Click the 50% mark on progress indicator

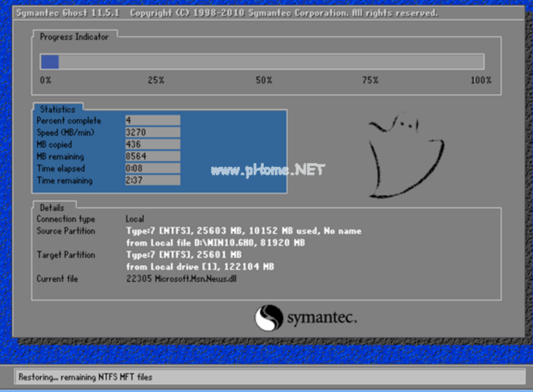264,80
